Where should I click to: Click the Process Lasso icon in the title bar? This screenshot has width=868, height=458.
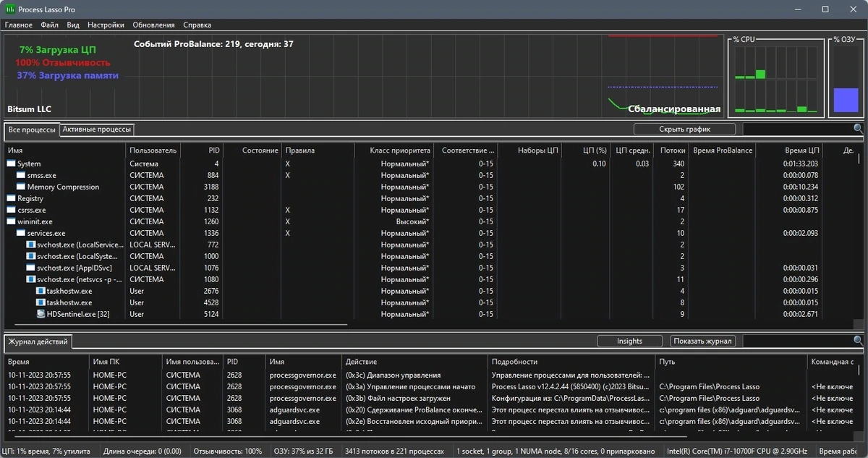tap(9, 9)
